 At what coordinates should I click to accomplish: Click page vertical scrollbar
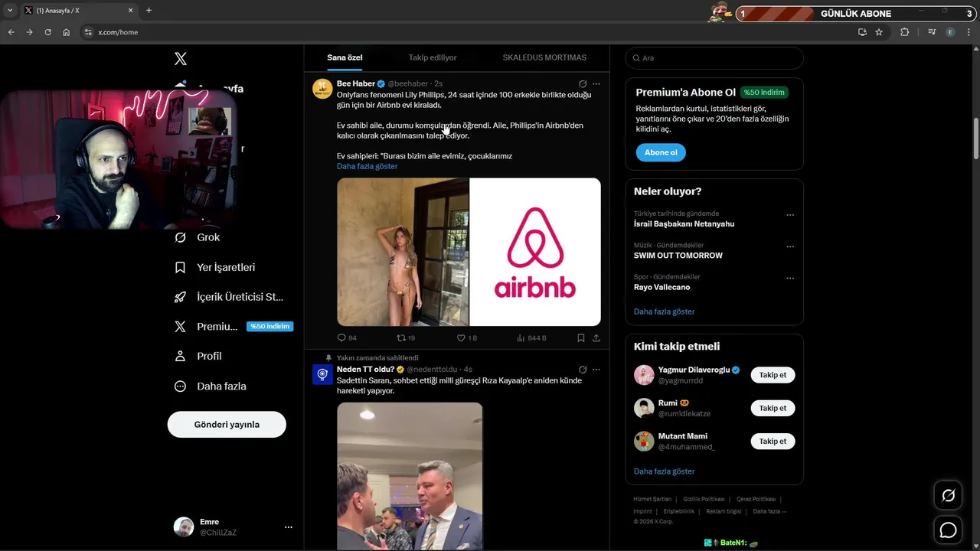coord(975,138)
